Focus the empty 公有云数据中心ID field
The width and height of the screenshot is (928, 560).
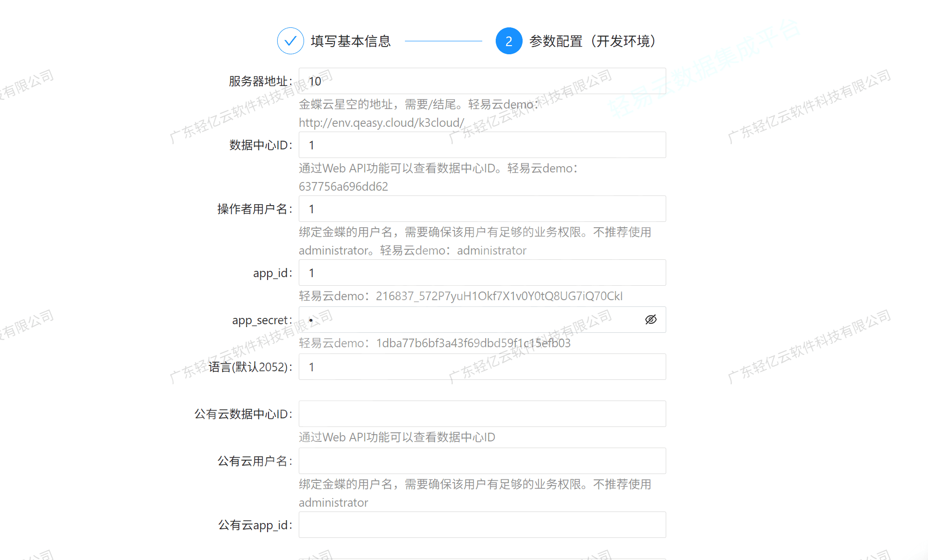click(x=482, y=414)
